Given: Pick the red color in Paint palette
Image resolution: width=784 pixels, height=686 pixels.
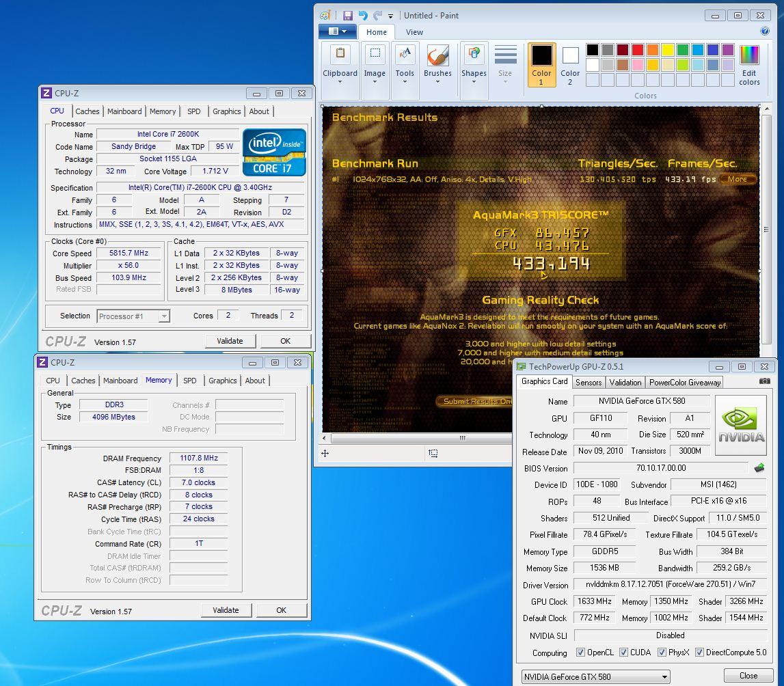Looking at the screenshot, I should (x=638, y=49).
